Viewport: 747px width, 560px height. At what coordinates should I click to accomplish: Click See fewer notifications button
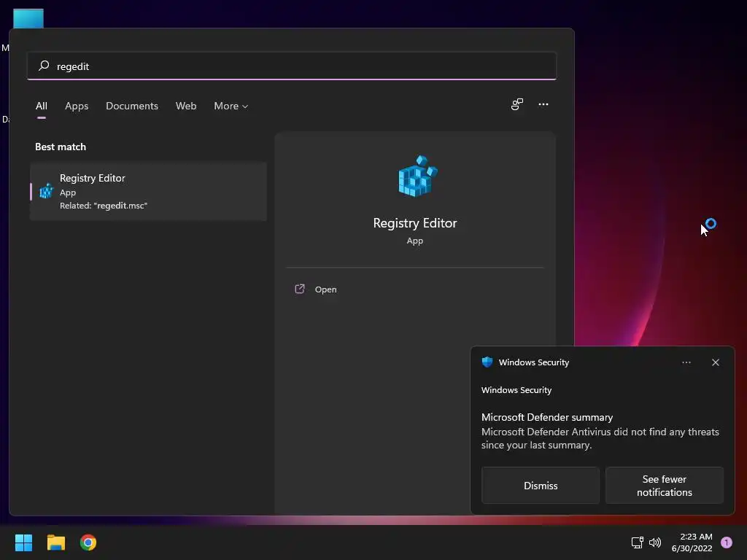tap(665, 485)
